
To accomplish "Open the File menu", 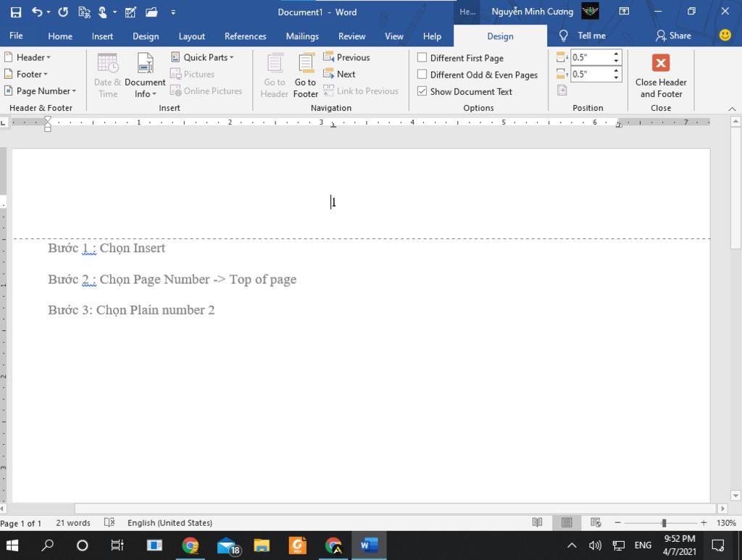I will [x=16, y=36].
